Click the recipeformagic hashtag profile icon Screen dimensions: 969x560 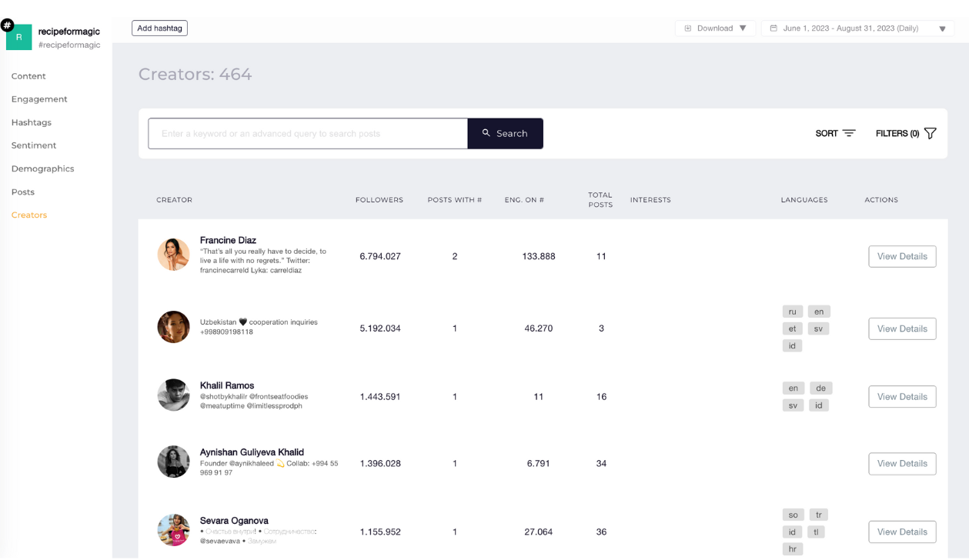pyautogui.click(x=18, y=36)
